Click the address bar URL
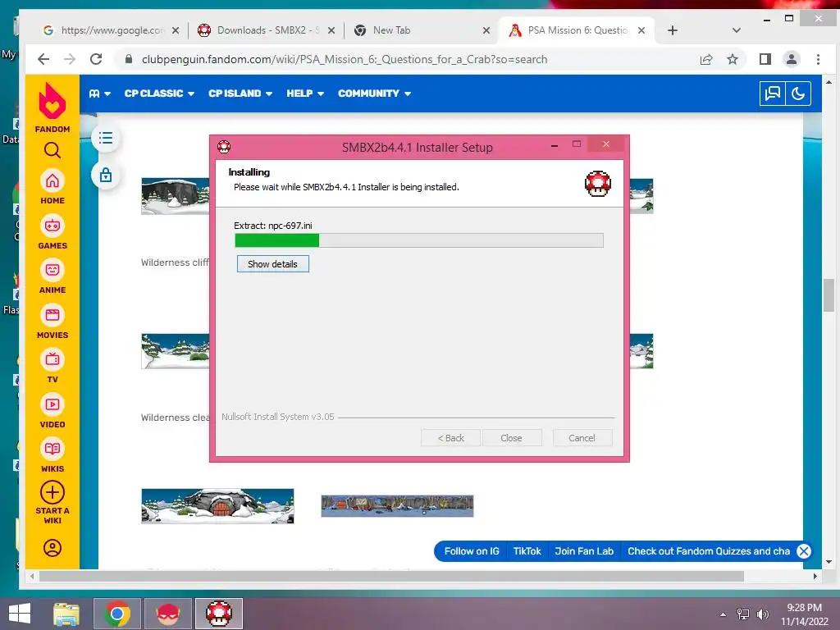The height and width of the screenshot is (630, 840). (345, 59)
